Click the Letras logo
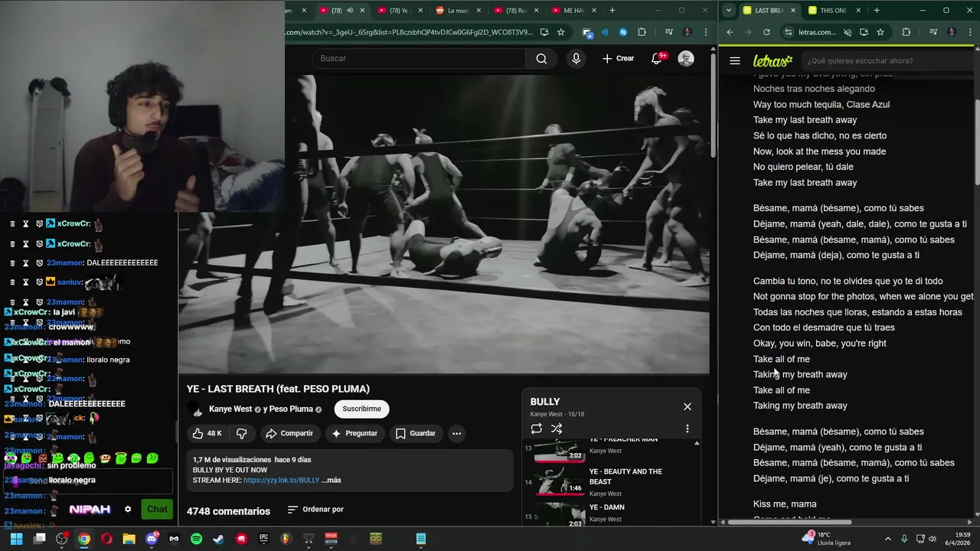This screenshot has width=980, height=551. (773, 60)
